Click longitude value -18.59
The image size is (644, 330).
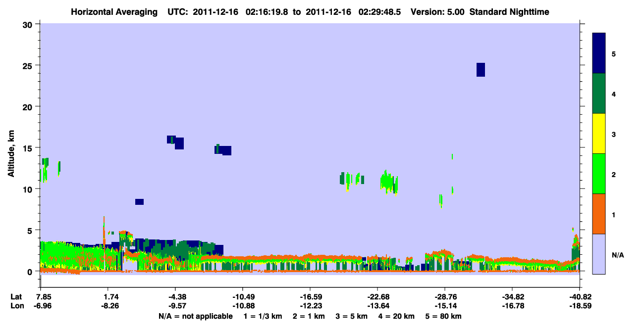pyautogui.click(x=579, y=306)
